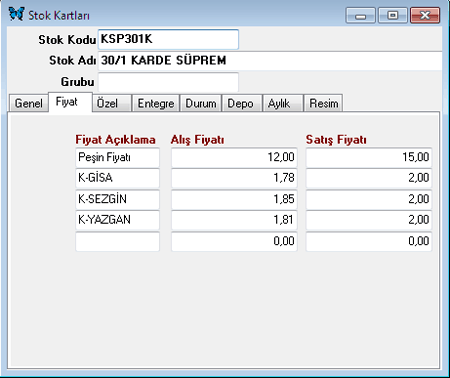Image resolution: width=450 pixels, height=378 pixels.
Task: Select the K-YAZGAN alış fiyatı 1,81 field
Action: [x=234, y=220]
